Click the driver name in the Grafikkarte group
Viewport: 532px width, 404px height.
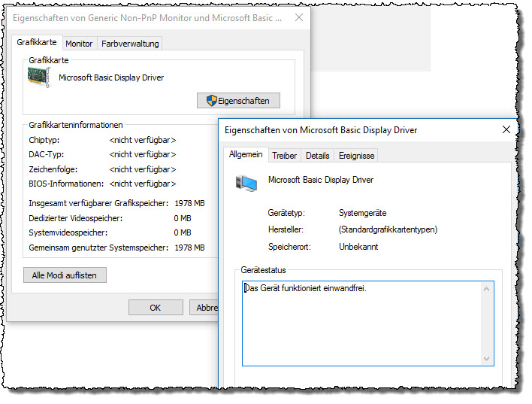point(111,77)
